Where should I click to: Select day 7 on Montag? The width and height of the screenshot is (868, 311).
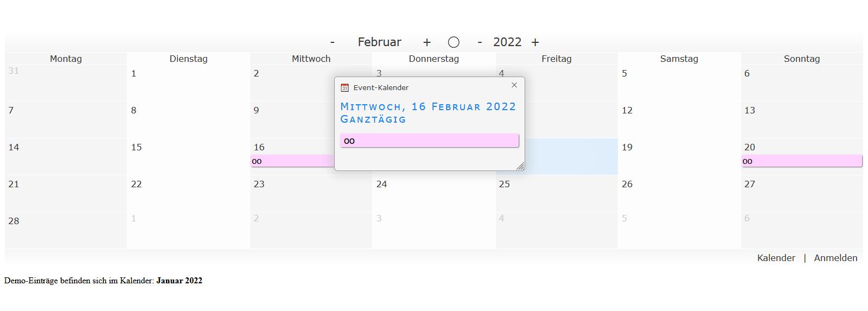coord(66,119)
